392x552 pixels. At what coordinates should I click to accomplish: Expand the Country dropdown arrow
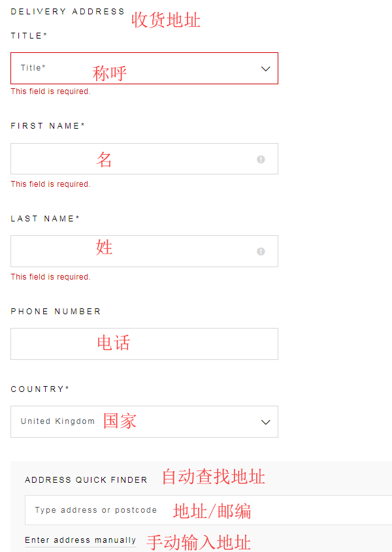265,422
